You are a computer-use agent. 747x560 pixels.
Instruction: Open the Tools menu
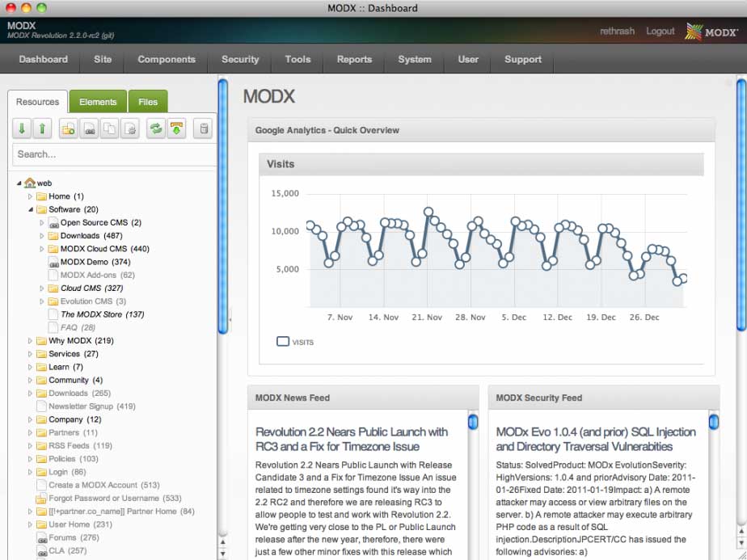coord(298,60)
